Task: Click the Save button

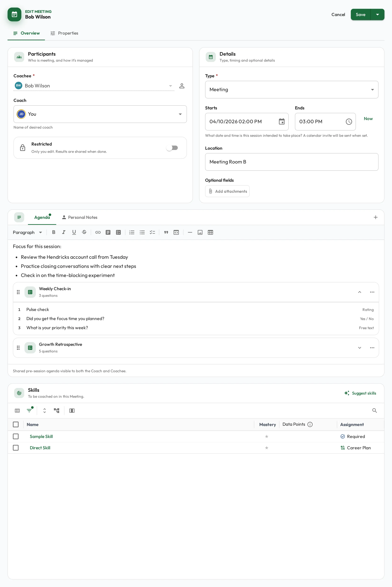Action: (x=360, y=14)
